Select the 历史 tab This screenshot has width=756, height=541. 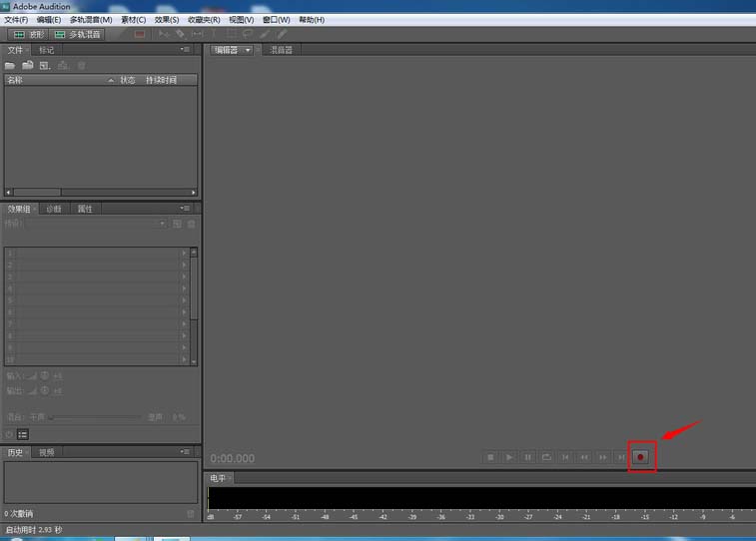pyautogui.click(x=15, y=452)
